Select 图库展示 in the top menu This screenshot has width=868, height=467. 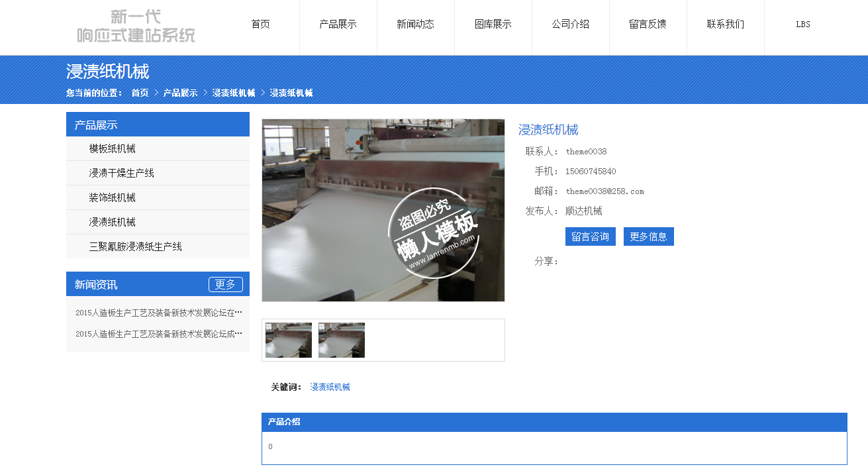[x=493, y=25]
